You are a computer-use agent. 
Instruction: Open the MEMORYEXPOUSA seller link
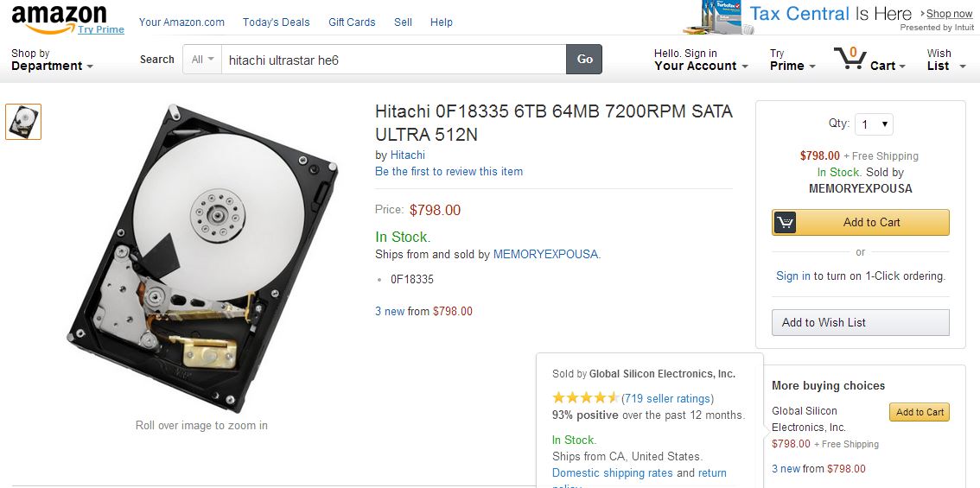545,255
